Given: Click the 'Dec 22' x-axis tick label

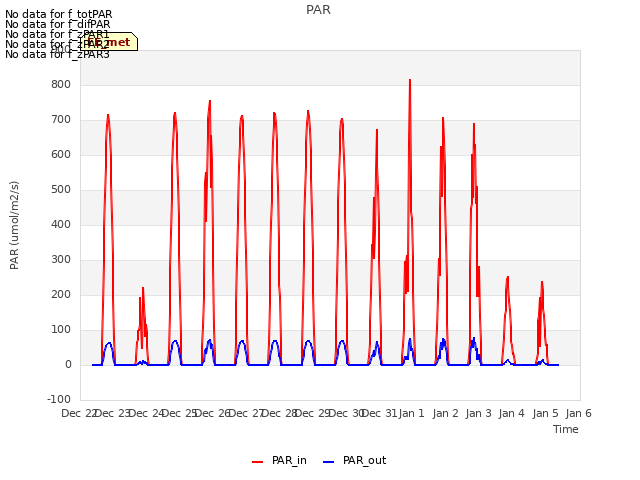Looking at the screenshot, I should [79, 413].
